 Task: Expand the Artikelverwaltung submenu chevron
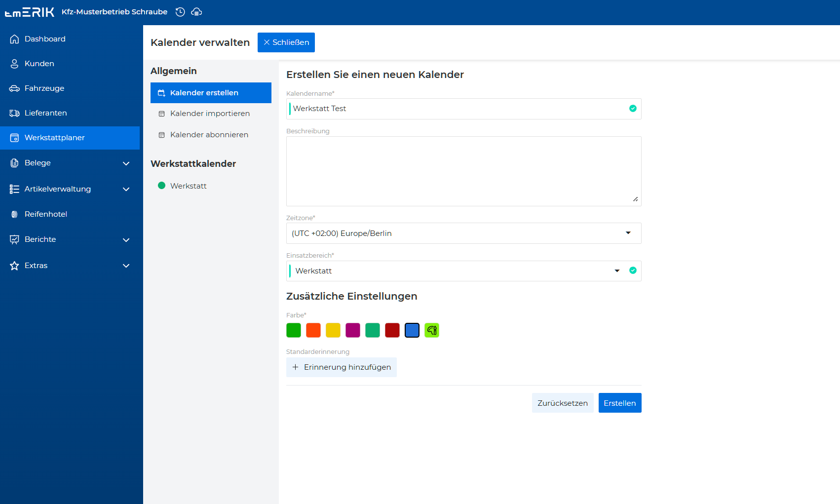tap(126, 189)
